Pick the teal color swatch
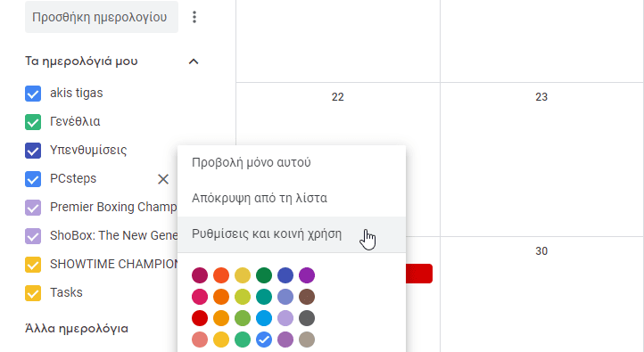This screenshot has width=644, height=352. pos(264,297)
